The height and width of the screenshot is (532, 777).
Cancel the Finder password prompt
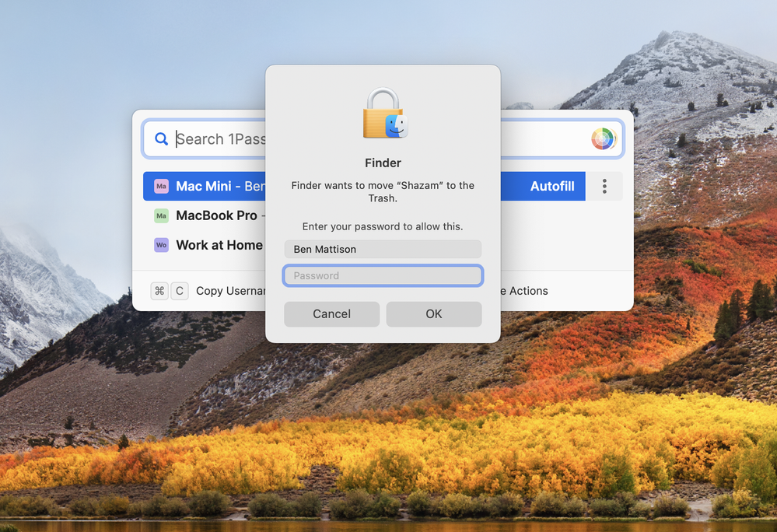(x=331, y=314)
